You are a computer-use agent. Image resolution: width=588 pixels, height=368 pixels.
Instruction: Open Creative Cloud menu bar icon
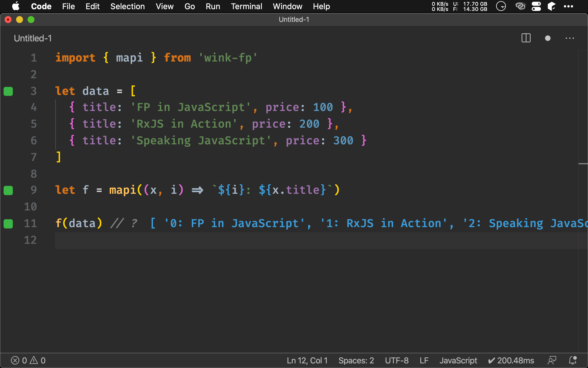point(520,6)
